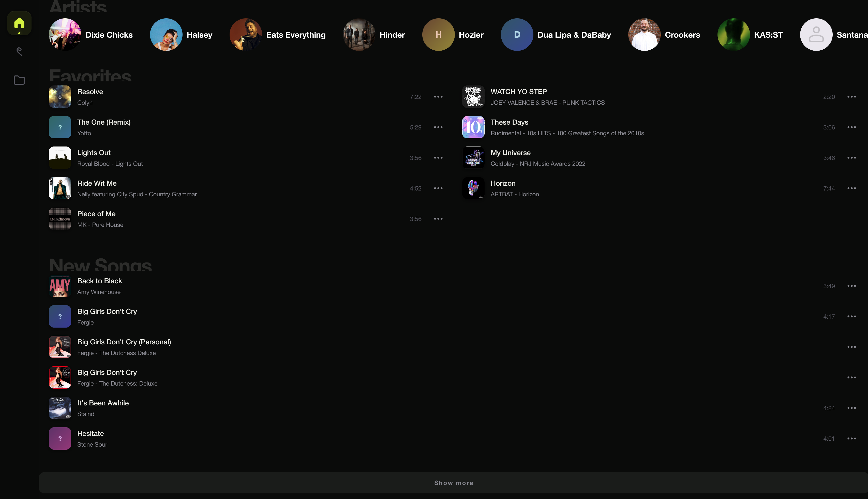
Task: Click These Days 10s HITS cover
Action: [473, 127]
